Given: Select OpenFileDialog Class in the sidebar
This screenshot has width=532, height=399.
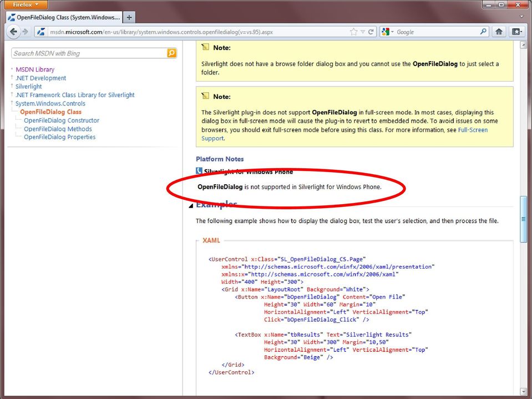Looking at the screenshot, I should pyautogui.click(x=50, y=112).
